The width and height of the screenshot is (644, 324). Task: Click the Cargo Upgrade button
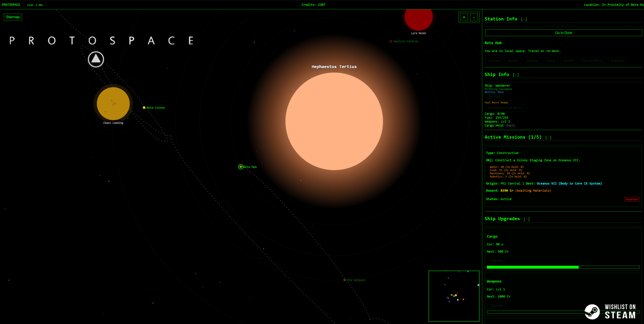tap(496, 261)
